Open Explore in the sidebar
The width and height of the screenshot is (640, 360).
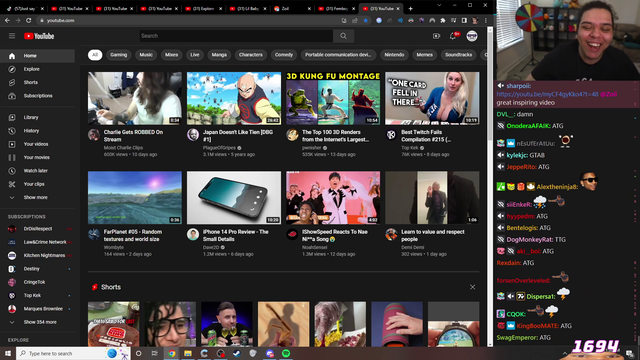37,69
